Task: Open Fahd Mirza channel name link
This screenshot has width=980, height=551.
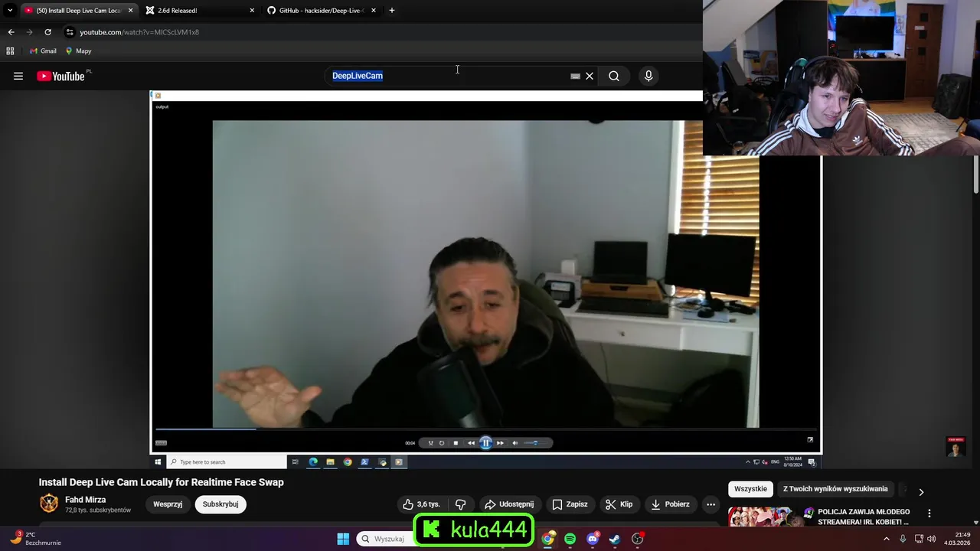Action: pos(86,500)
